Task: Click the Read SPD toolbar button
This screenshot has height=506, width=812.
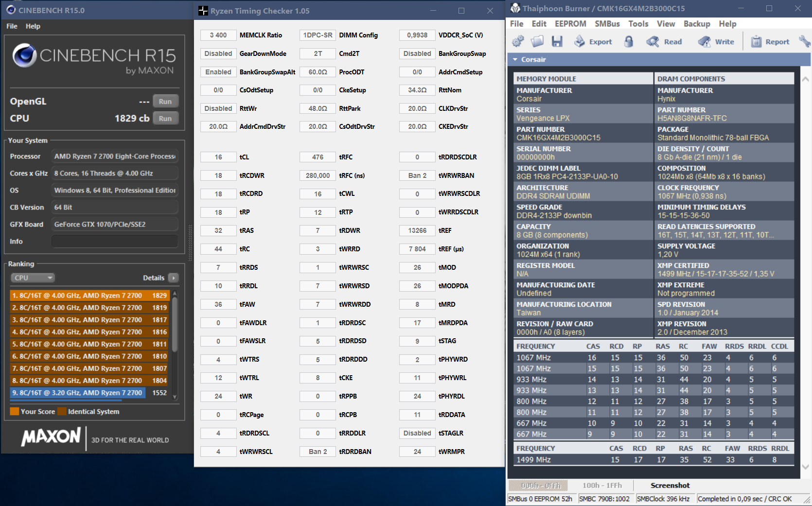Action: click(664, 42)
